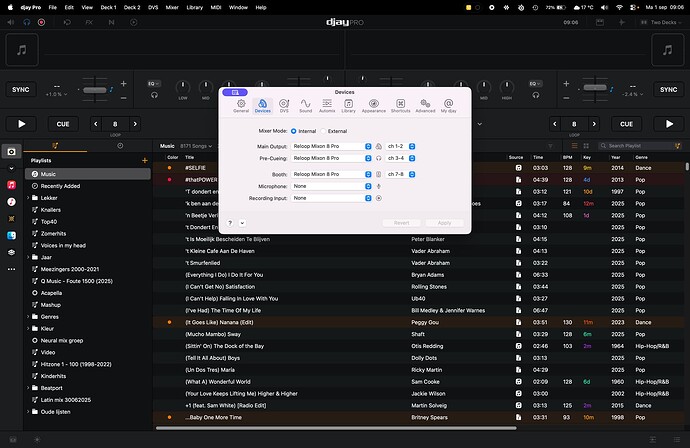Switch library to grid view icon
The image size is (690, 448).
coord(586,146)
